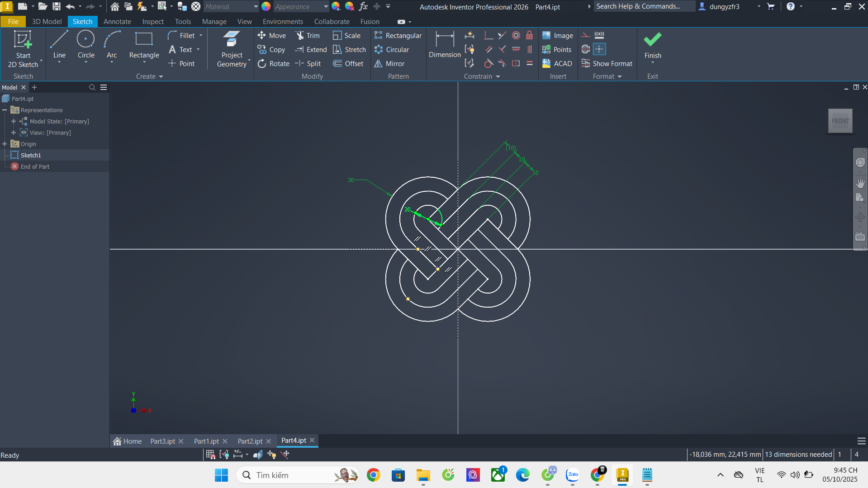Viewport: 868px width, 488px height.
Task: Choose the Equal constraint icon
Action: coord(529,64)
